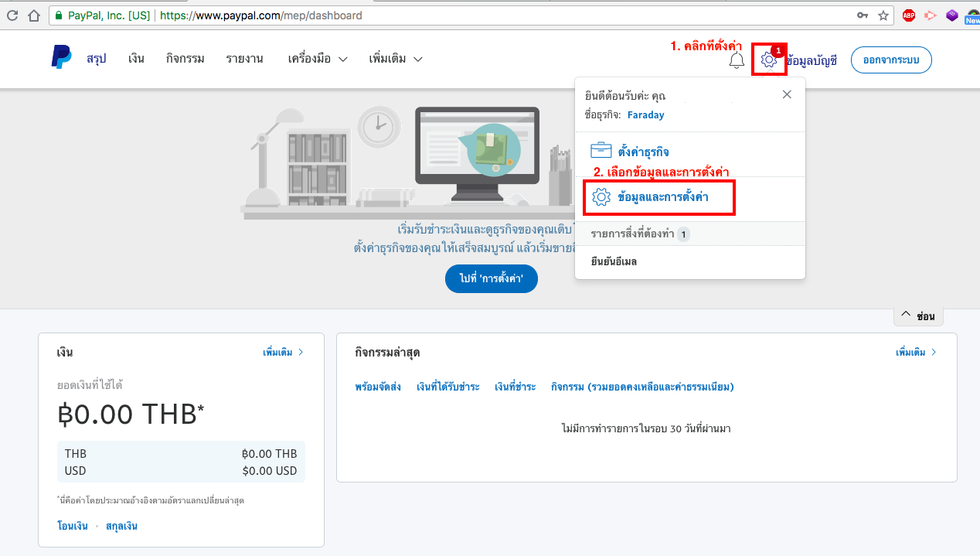Expand the เครื่องมือ dropdown menu
The height and width of the screenshot is (556, 980).
pos(317,59)
